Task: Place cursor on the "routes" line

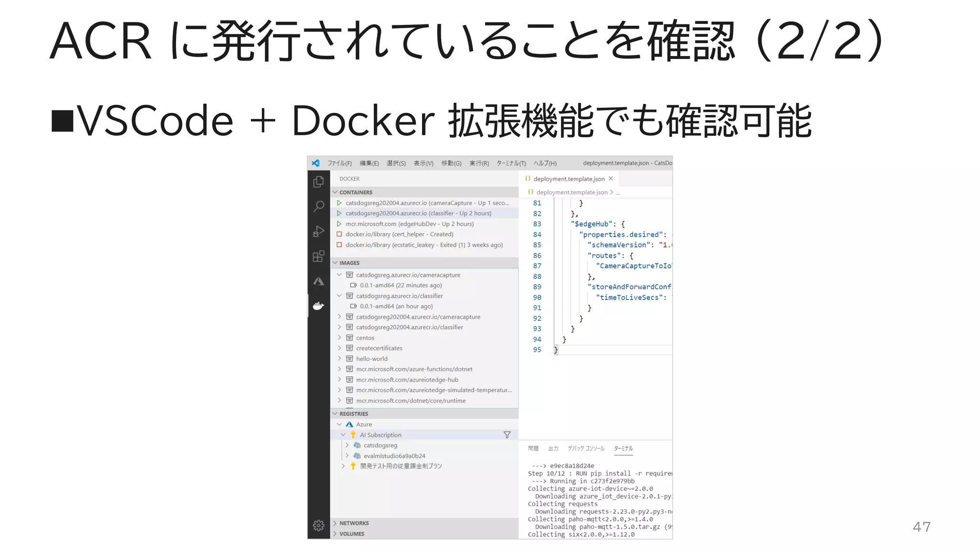Action: (610, 255)
